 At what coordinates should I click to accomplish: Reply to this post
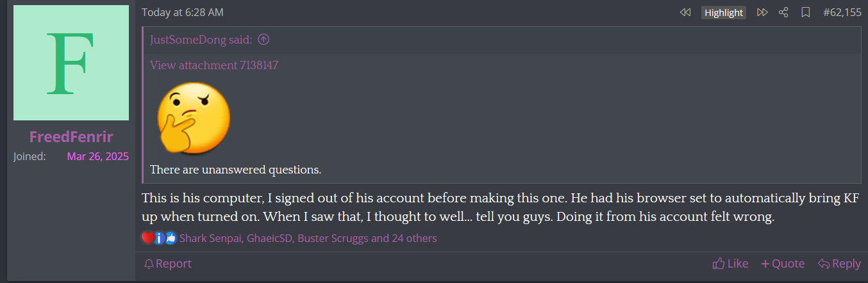click(839, 264)
